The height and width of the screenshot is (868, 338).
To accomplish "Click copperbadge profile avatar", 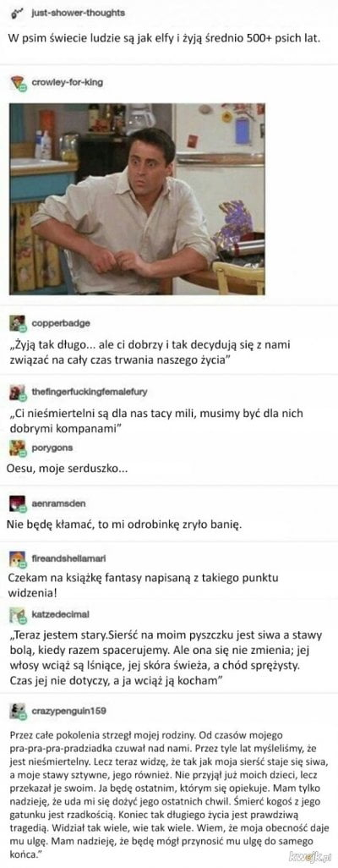I will (18, 323).
